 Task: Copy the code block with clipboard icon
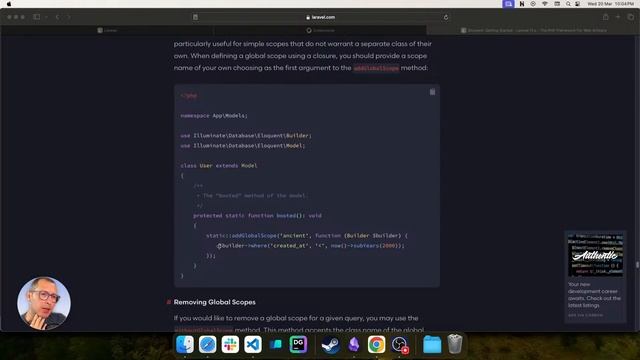(432, 92)
